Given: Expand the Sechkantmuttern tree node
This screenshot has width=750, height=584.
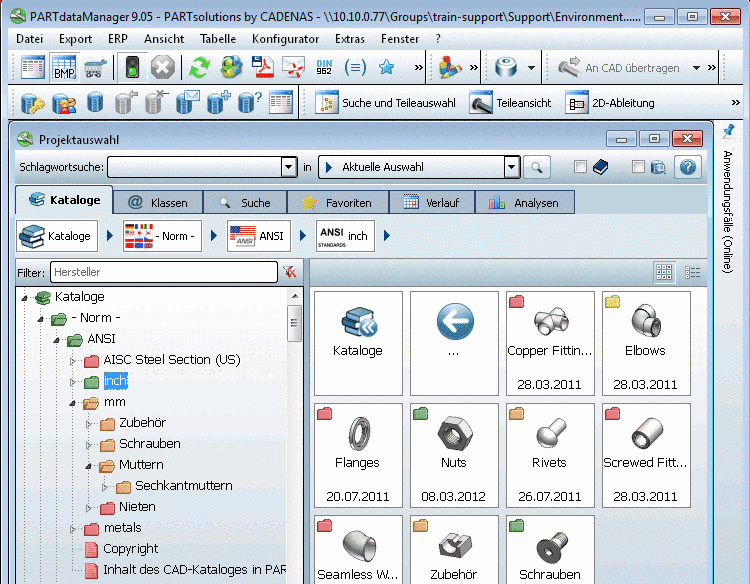Looking at the screenshot, I should (104, 487).
